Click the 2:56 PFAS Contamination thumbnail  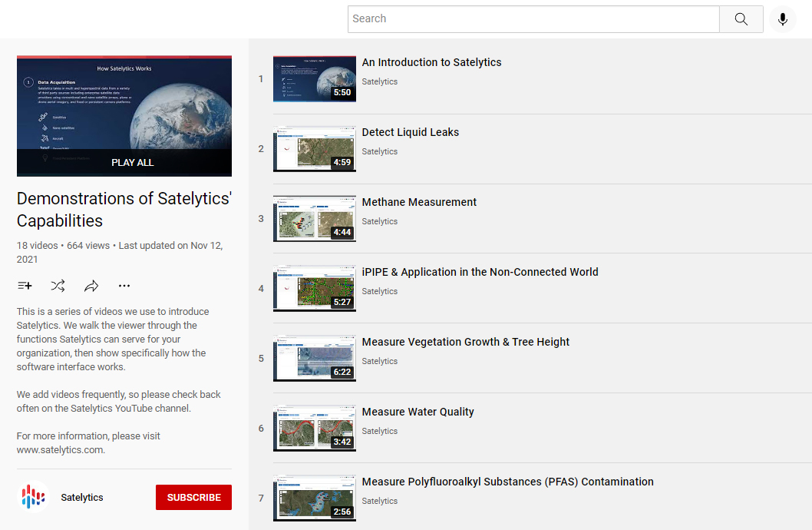coord(315,499)
